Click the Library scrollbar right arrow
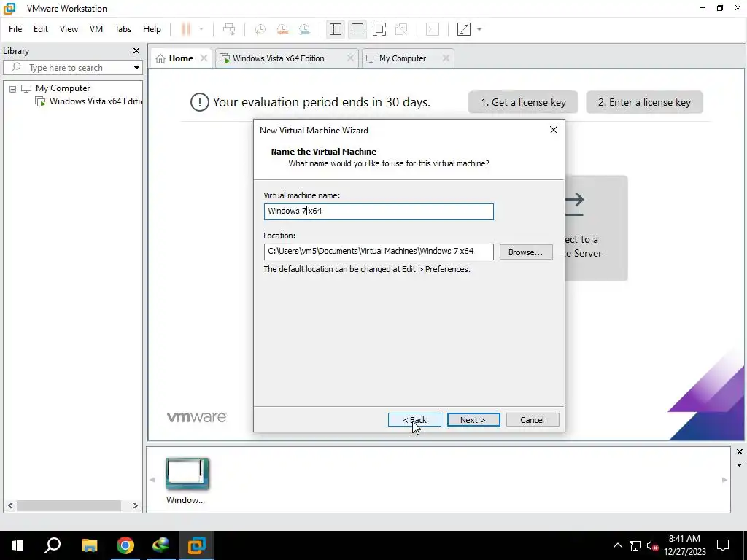Screen dimensions: 747x560 pyautogui.click(x=135, y=506)
